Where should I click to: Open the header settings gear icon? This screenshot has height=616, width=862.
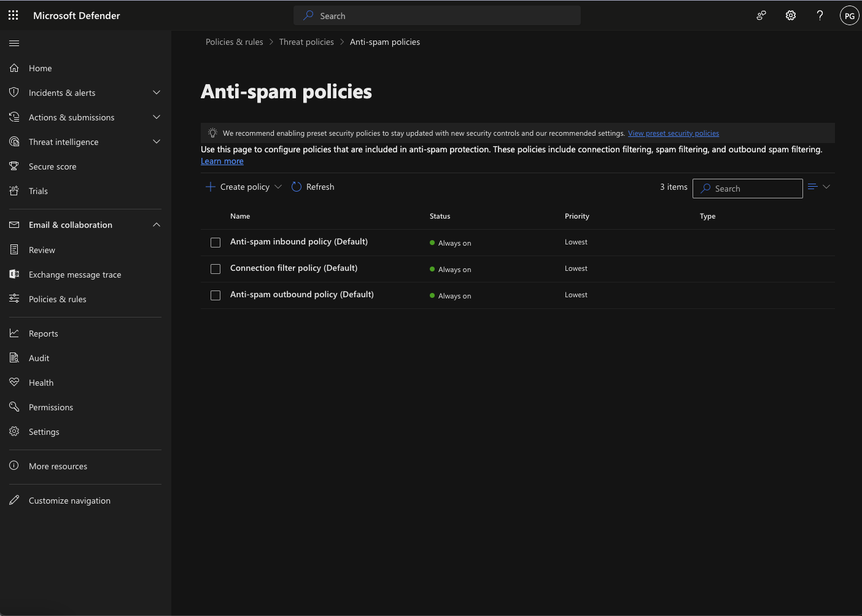pos(791,16)
